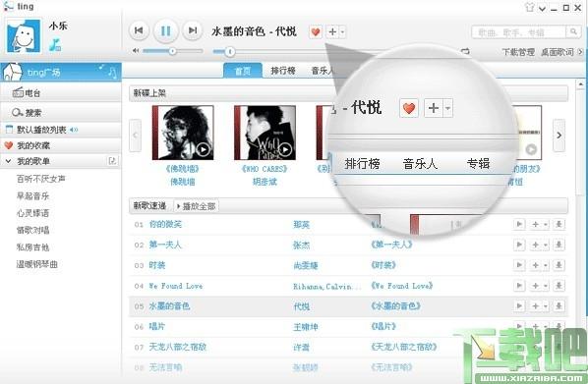Open dropdown arrow beside top plus button
This screenshot has width=588, height=384.
pos(342,32)
